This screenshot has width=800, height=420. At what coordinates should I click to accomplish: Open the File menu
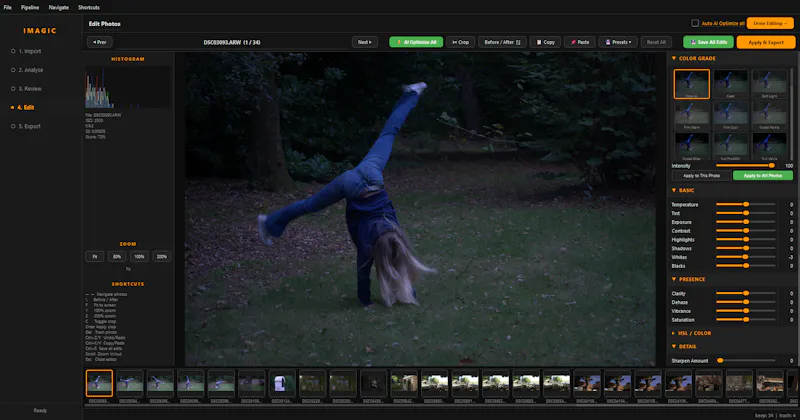click(7, 7)
